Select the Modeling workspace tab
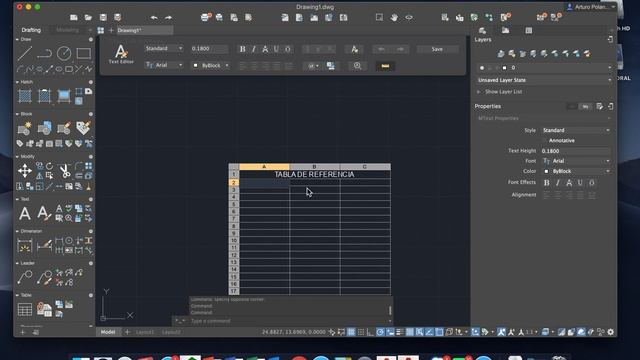 67,30
